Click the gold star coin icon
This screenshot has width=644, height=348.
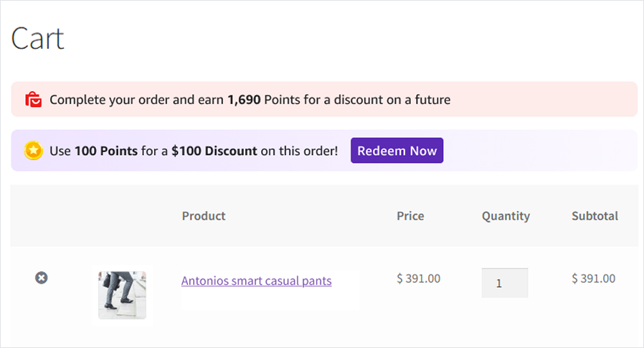(33, 151)
